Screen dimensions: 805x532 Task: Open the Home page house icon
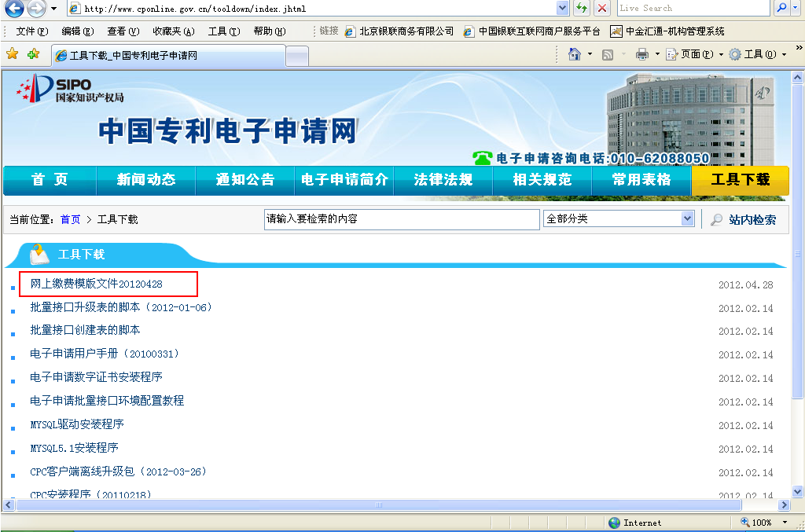(x=575, y=54)
